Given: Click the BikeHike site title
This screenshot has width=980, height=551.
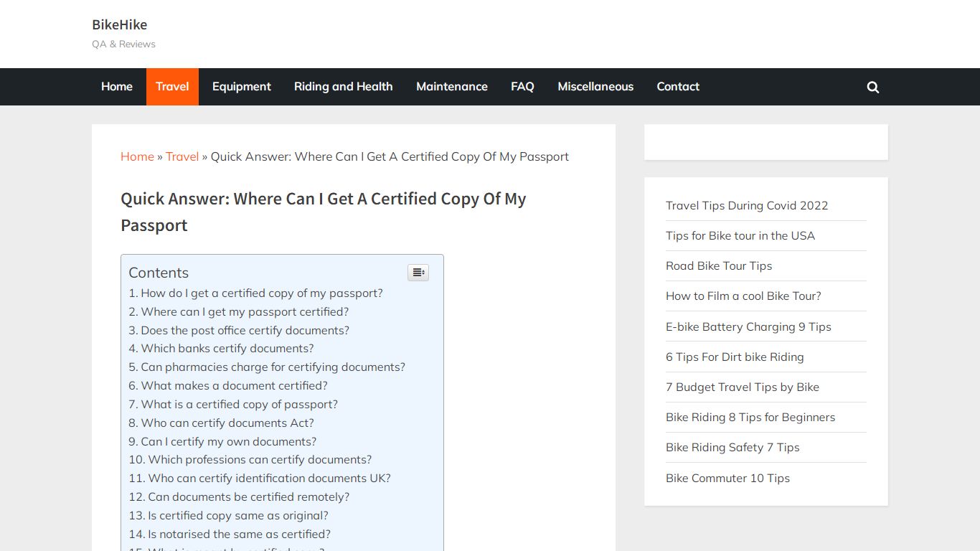Looking at the screenshot, I should tap(120, 24).
